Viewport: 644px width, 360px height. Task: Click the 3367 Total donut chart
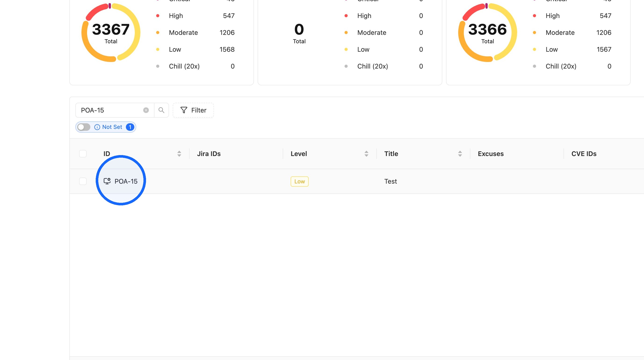point(111,33)
